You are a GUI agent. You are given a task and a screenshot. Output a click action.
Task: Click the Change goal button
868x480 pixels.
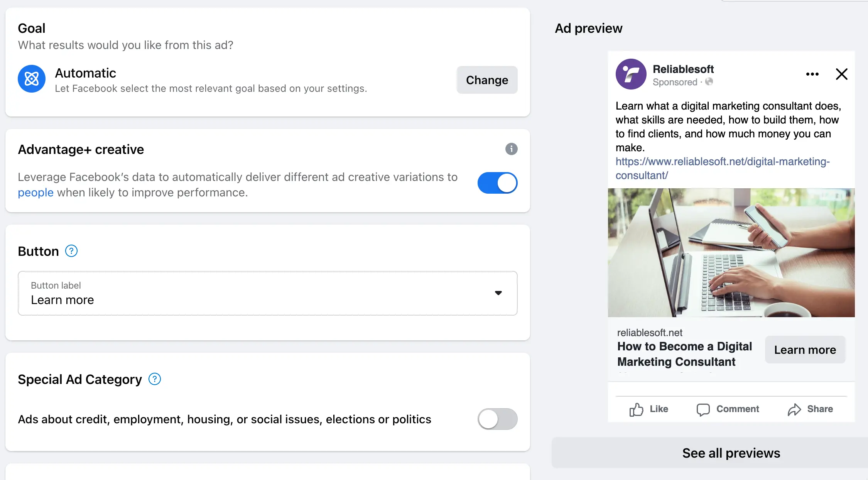[x=487, y=80]
